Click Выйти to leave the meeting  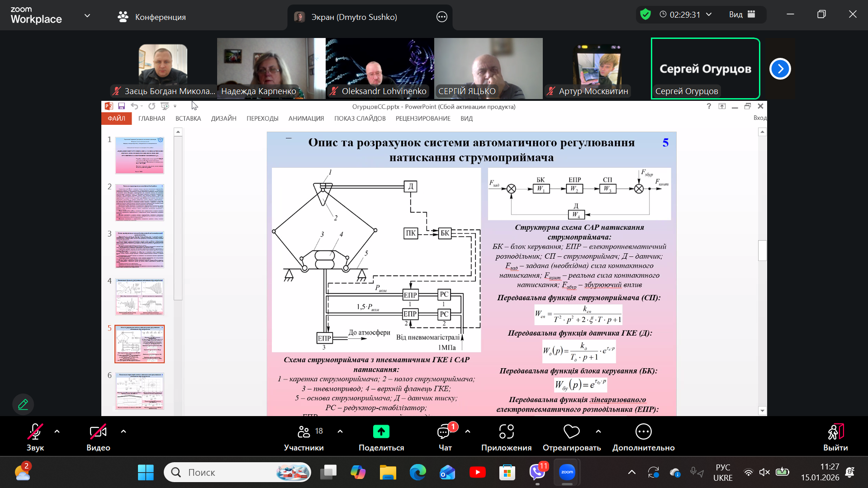[x=835, y=432]
